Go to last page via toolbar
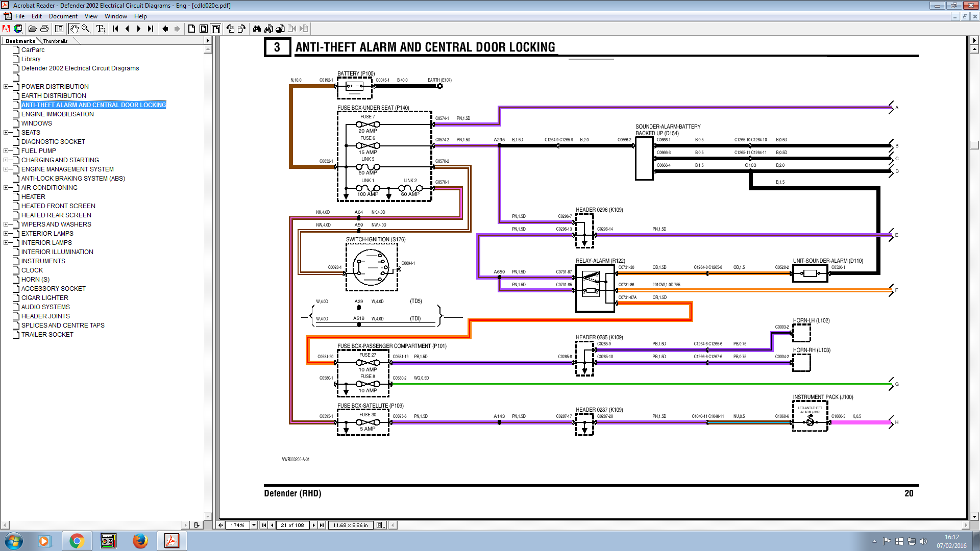This screenshot has width=980, height=551. pos(151,29)
